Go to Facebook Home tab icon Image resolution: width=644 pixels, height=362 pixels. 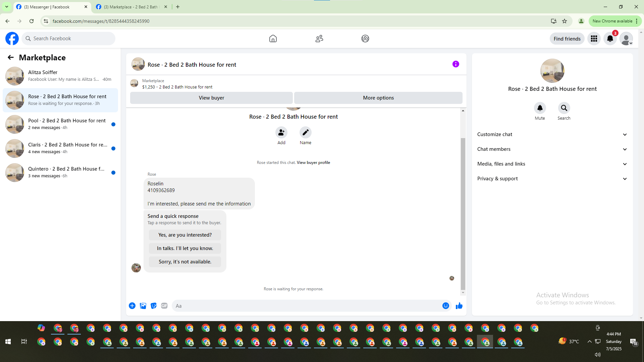[273, 39]
